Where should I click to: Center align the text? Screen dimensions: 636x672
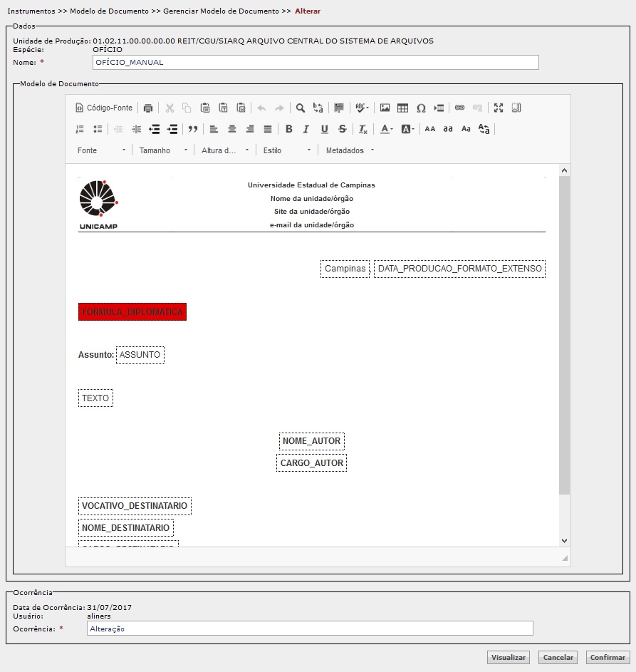(231, 129)
